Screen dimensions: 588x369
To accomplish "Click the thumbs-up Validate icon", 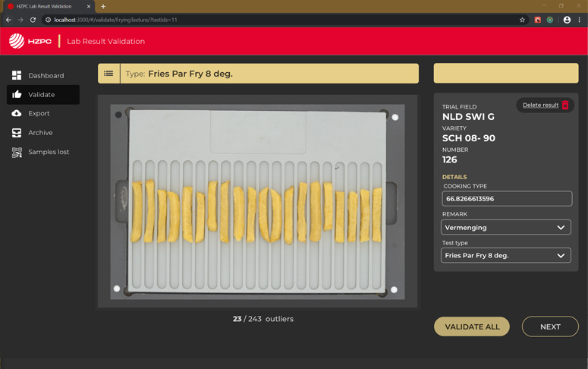I will point(17,95).
